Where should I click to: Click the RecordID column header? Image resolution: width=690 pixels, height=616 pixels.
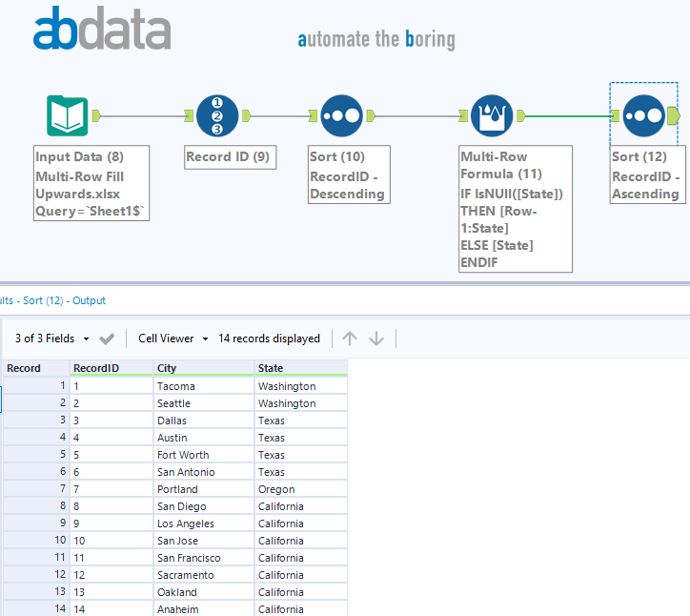point(112,368)
